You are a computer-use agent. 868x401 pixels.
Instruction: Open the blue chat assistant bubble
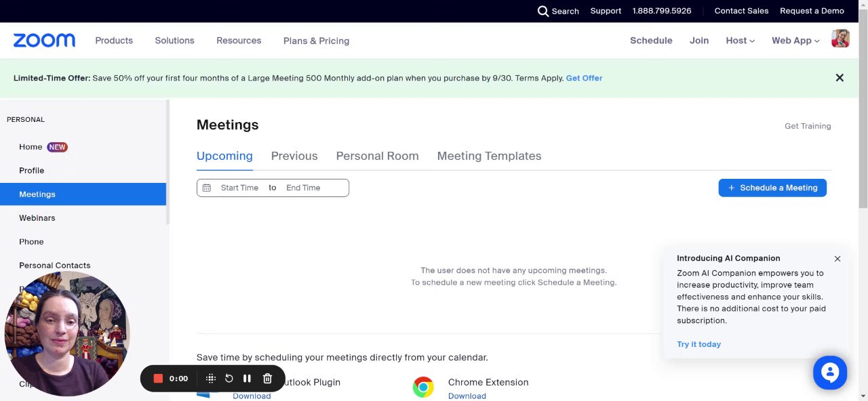pyautogui.click(x=830, y=373)
